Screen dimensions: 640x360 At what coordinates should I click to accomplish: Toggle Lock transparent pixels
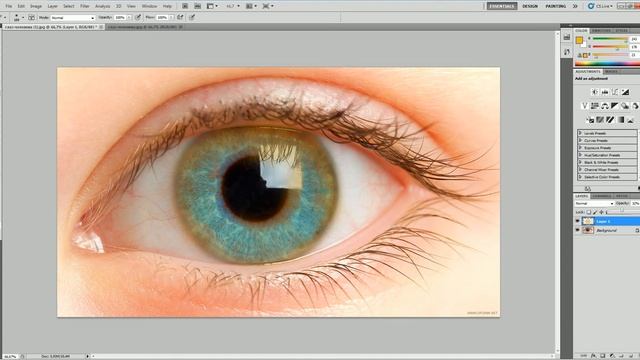[589, 212]
